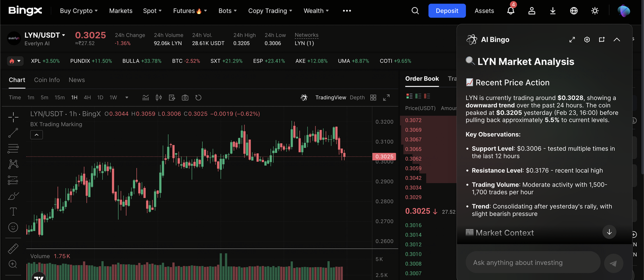Expand the LYN/USDT pair selector
The image size is (644, 280).
(63, 35)
